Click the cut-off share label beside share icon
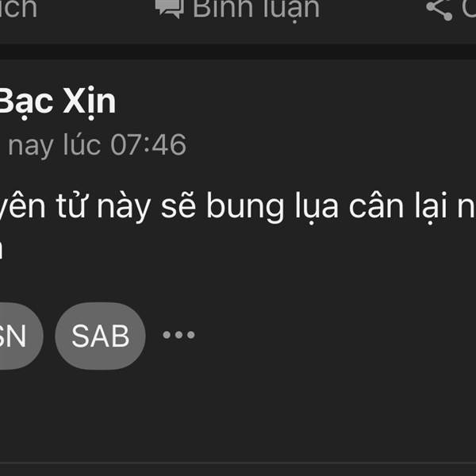 [x=469, y=9]
